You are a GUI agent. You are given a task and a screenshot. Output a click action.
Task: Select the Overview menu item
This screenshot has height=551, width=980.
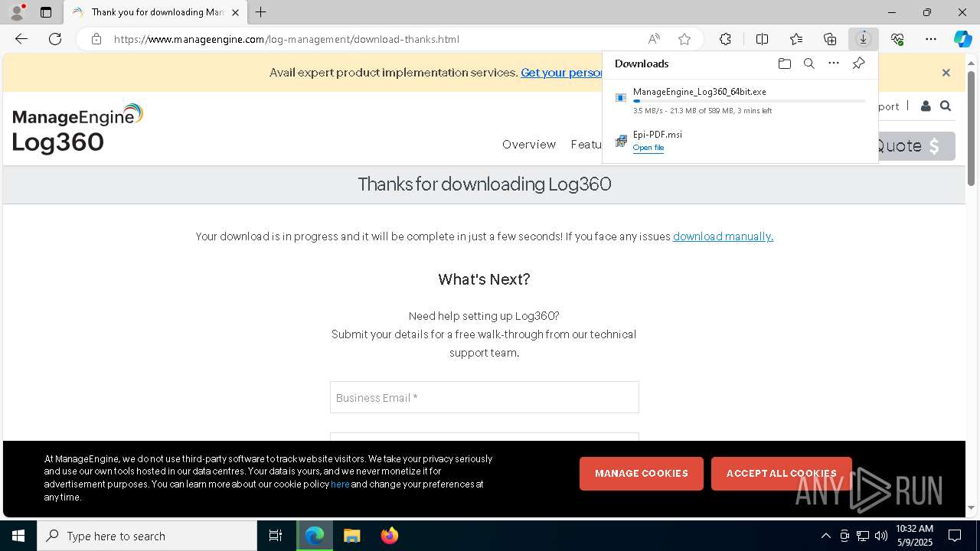pyautogui.click(x=529, y=145)
